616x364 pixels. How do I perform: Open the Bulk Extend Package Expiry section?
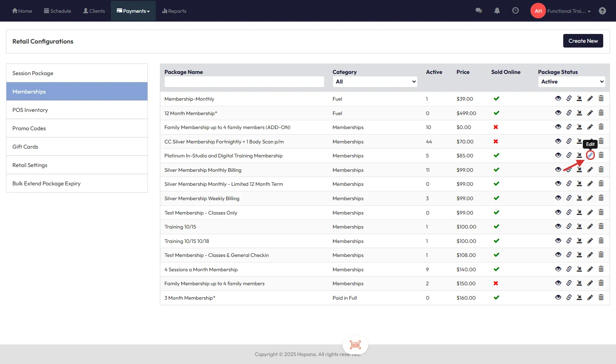[x=77, y=183]
